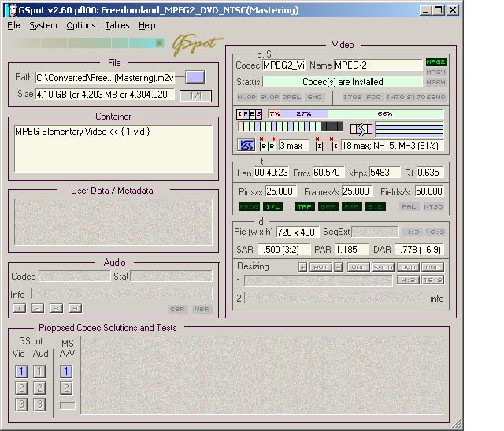
Task: Click the DVD resizing button
Action: coord(408,267)
